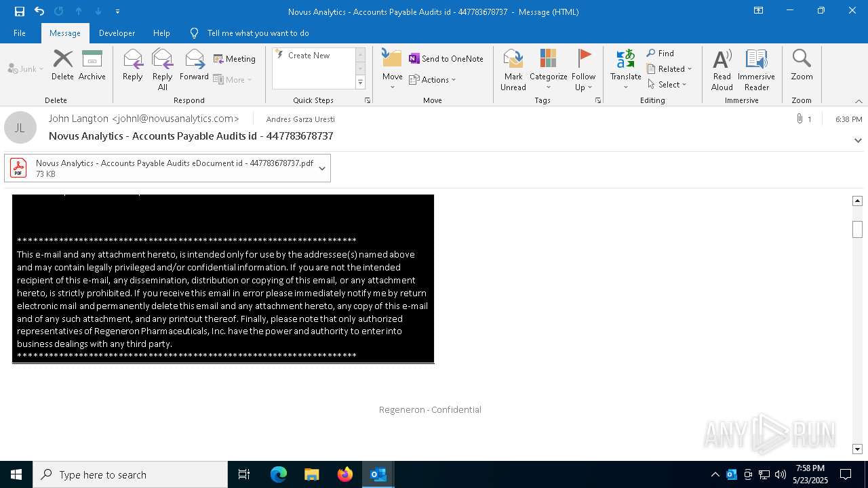Open Task View on taskbar
This screenshot has height=488, width=868.
click(244, 474)
